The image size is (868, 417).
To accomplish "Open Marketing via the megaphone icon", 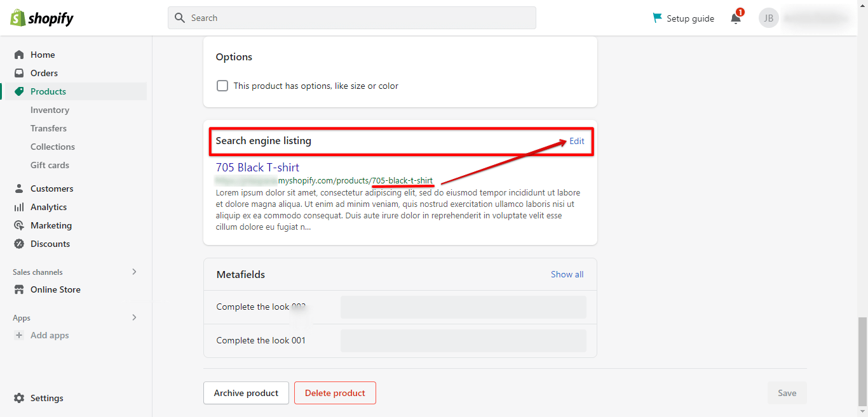I will pos(18,225).
